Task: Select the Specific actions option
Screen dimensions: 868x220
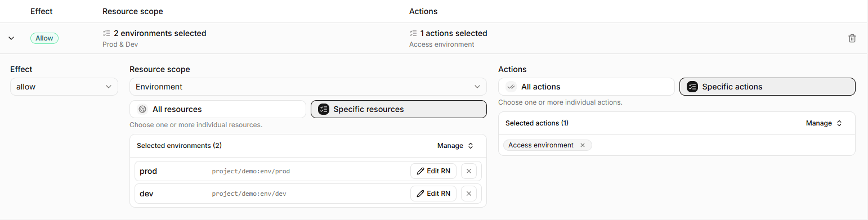Action: 767,87
